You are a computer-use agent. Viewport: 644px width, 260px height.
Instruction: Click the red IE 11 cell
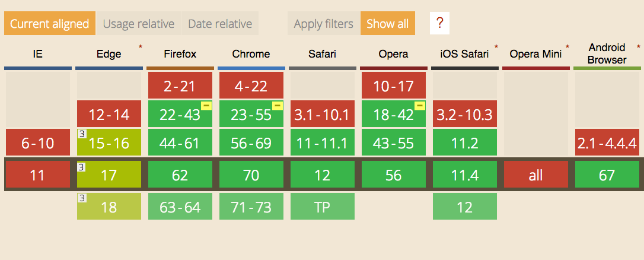pyautogui.click(x=38, y=175)
